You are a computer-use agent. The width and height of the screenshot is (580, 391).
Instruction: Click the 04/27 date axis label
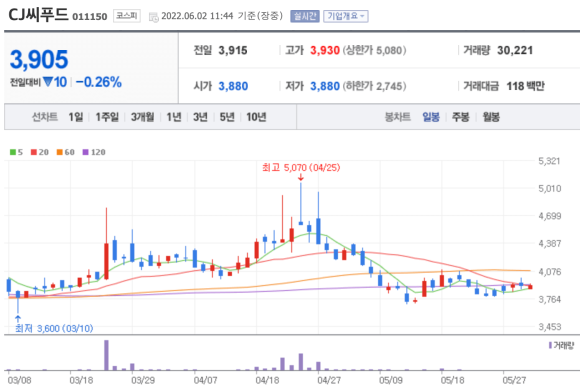pos(329,380)
